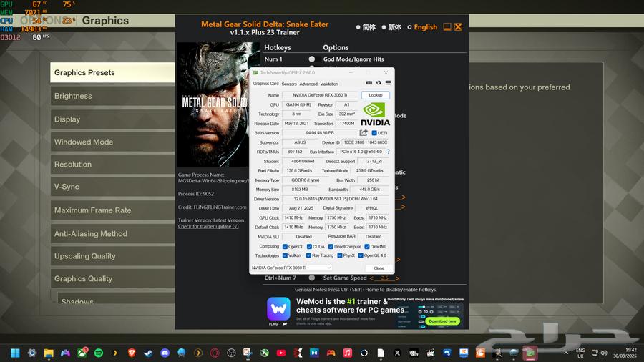Toggle the Set Game Speed switch
This screenshot has width=644, height=362.
pos(312,278)
